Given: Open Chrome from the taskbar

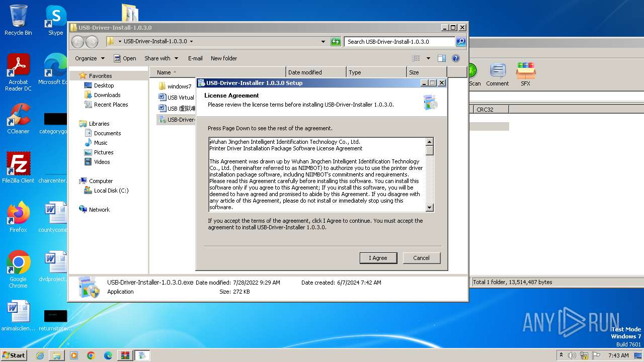Looking at the screenshot, I should (x=91, y=355).
